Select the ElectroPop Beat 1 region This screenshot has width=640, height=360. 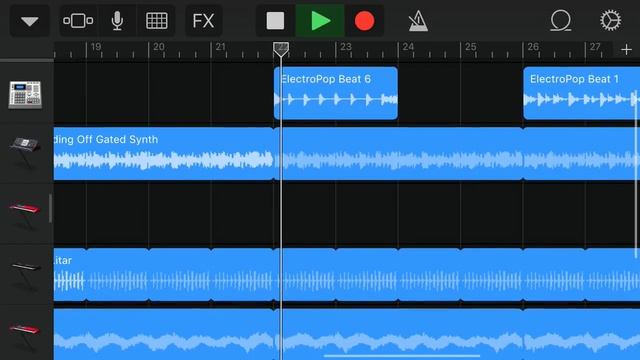(582, 93)
